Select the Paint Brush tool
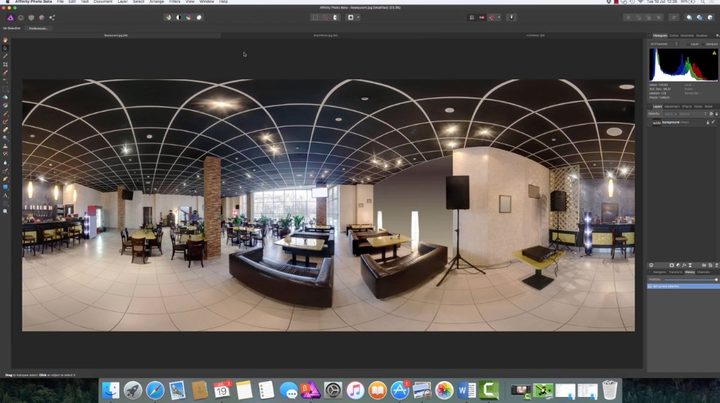This screenshot has height=403, width=720. pos(6,114)
